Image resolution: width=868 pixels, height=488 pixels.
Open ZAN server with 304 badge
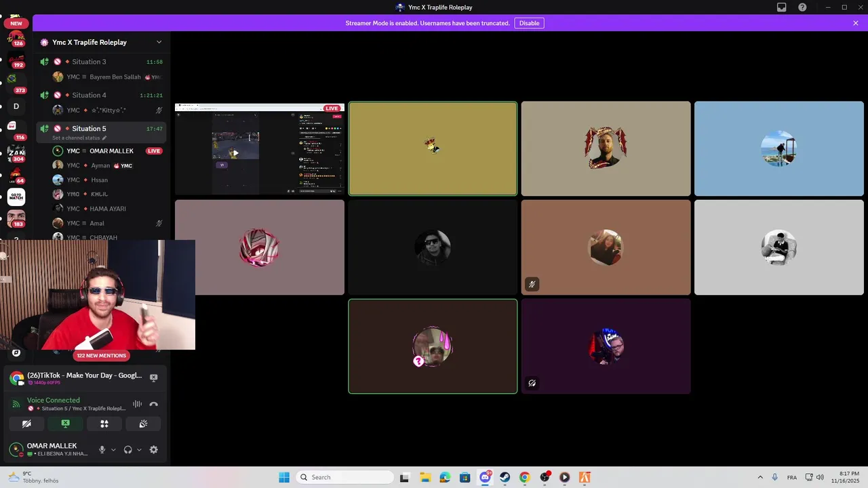coord(16,152)
